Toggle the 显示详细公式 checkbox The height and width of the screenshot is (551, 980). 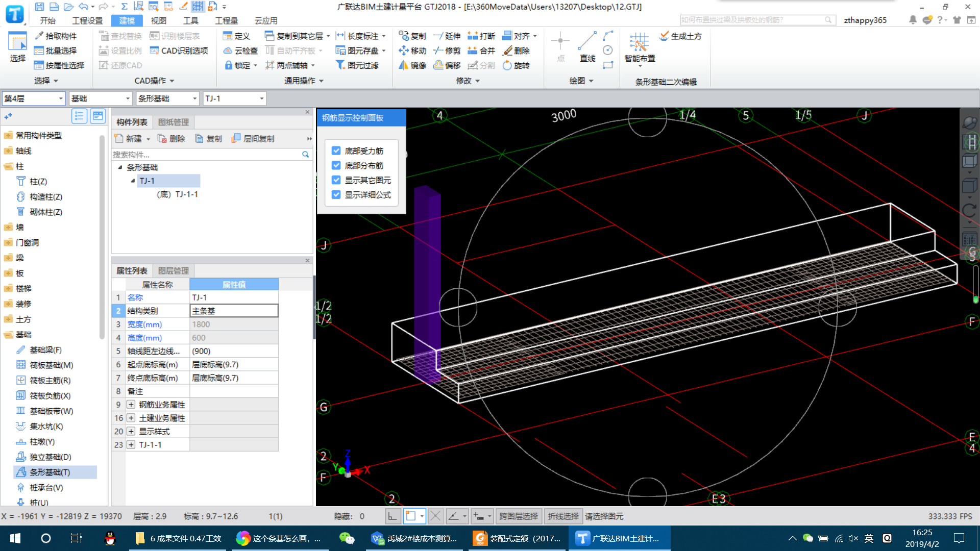click(x=336, y=194)
